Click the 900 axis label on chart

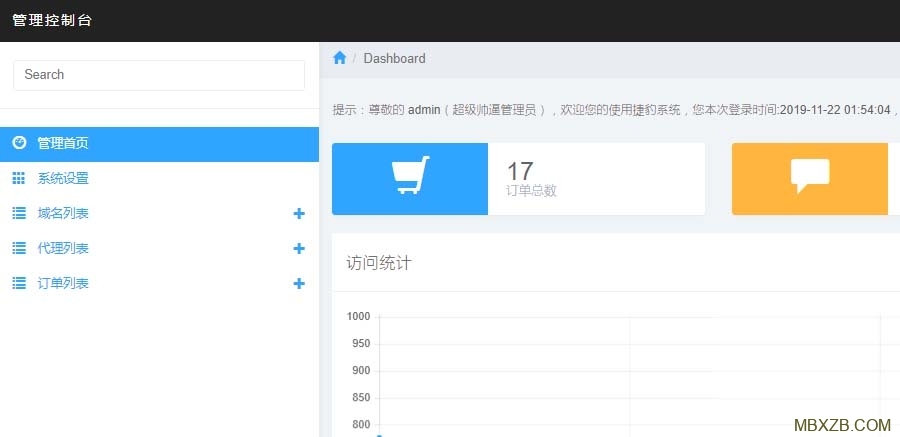pos(361,370)
